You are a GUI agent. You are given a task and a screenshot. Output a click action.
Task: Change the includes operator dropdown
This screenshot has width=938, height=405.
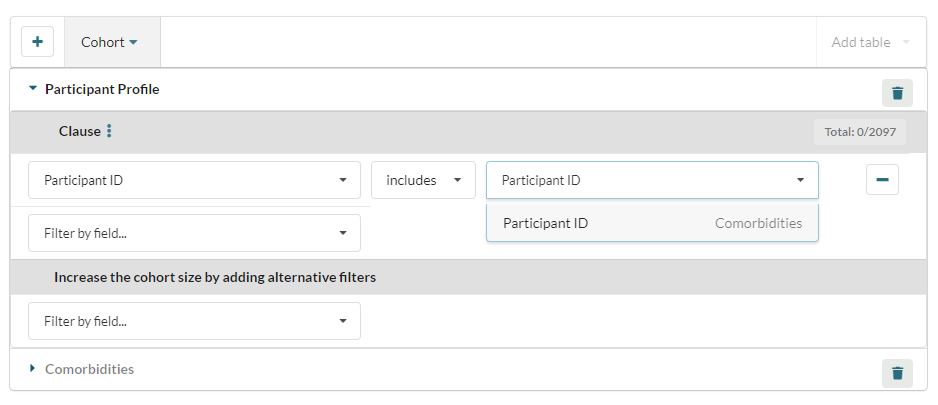pyautogui.click(x=423, y=181)
